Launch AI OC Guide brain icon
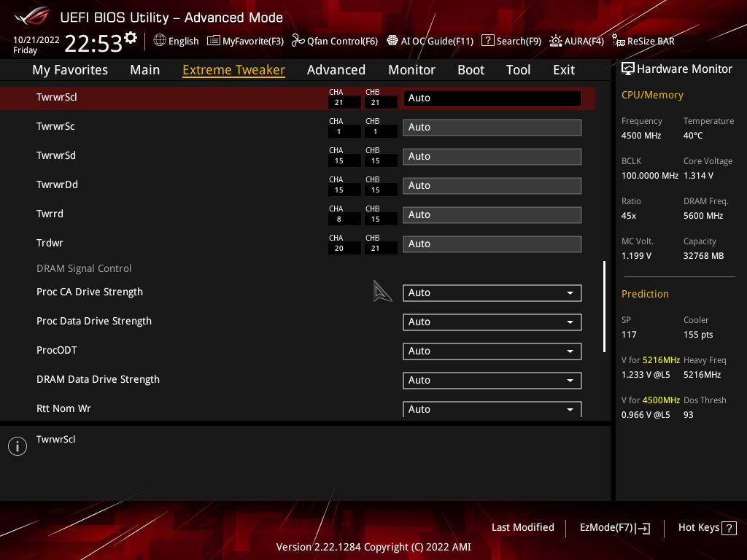Screen dimensions: 747x560 pyautogui.click(x=392, y=41)
